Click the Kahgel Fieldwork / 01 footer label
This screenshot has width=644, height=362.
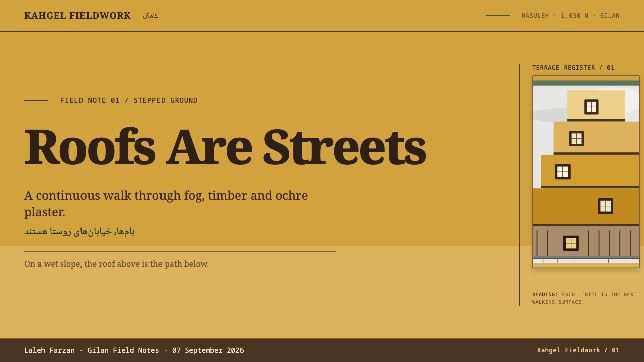pyautogui.click(x=579, y=350)
